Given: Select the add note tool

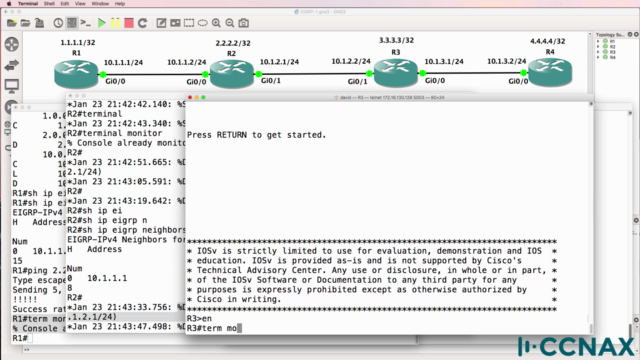Looking at the screenshot, I should point(161,23).
